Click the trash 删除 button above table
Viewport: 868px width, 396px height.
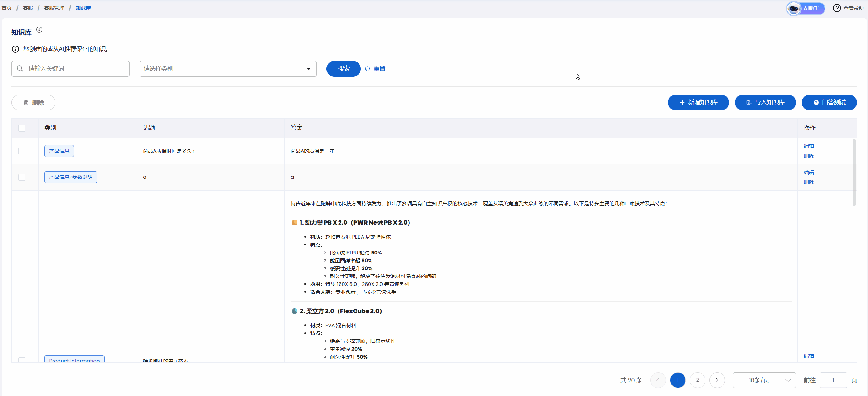pos(33,102)
